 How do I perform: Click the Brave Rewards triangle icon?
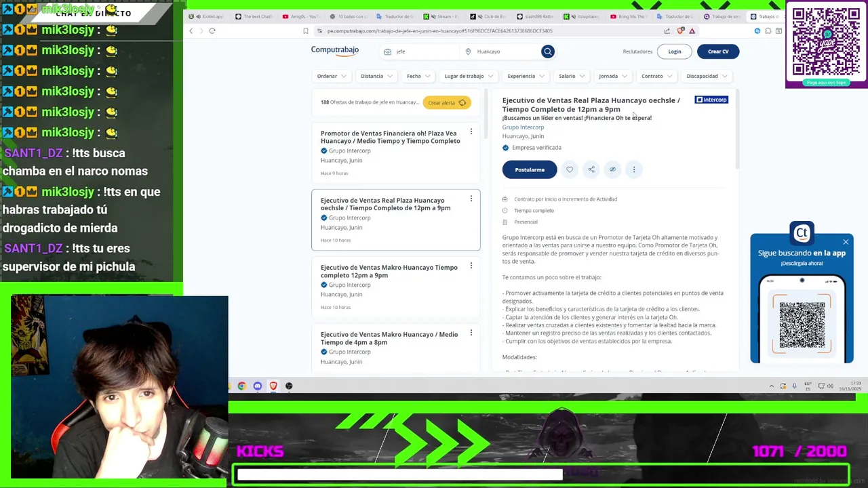[692, 30]
